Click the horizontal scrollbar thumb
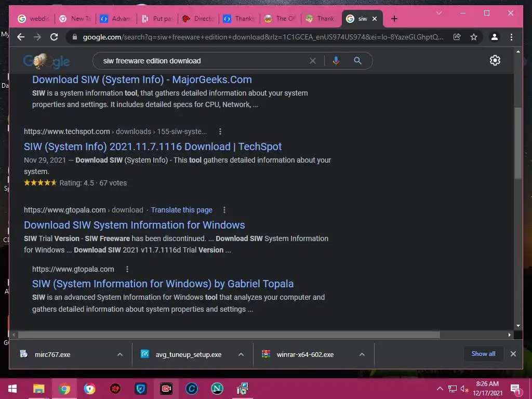Screen dimensions: 532x399 tap(229, 335)
